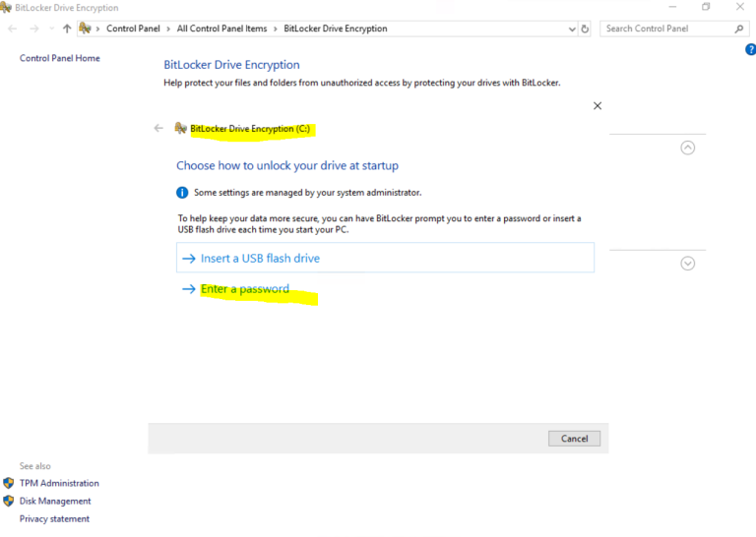Choose Enter a password option
756x537 pixels.
coord(245,289)
